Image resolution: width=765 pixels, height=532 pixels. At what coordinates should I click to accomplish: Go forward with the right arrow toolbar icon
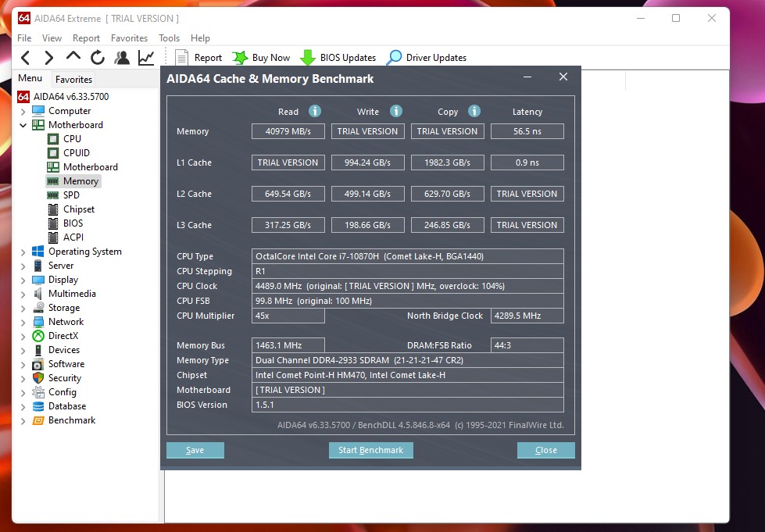48,58
